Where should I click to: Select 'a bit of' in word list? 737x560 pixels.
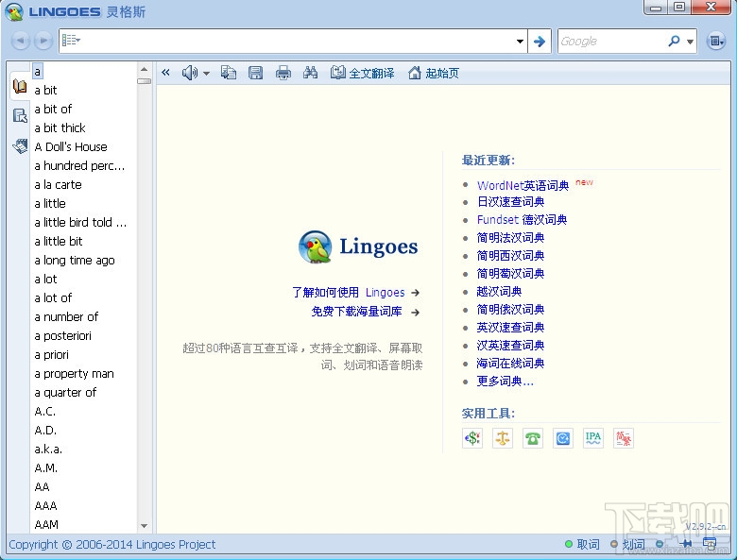53,109
